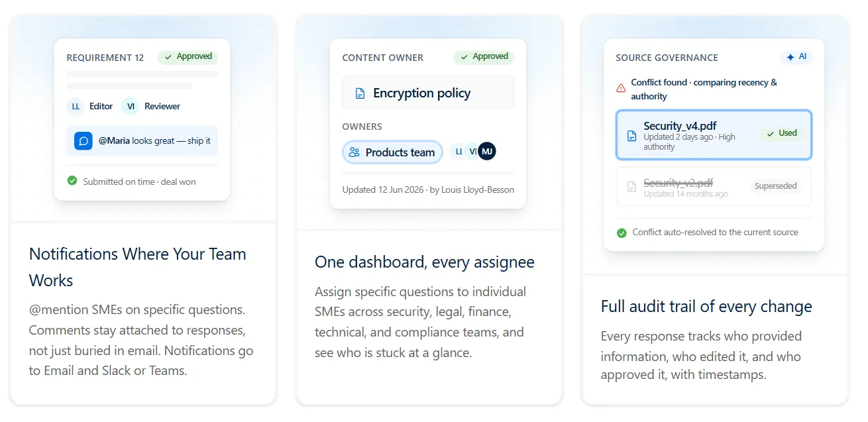Click Updated 12 Jun 2026 by Louis Lloyd-Besson

[428, 189]
